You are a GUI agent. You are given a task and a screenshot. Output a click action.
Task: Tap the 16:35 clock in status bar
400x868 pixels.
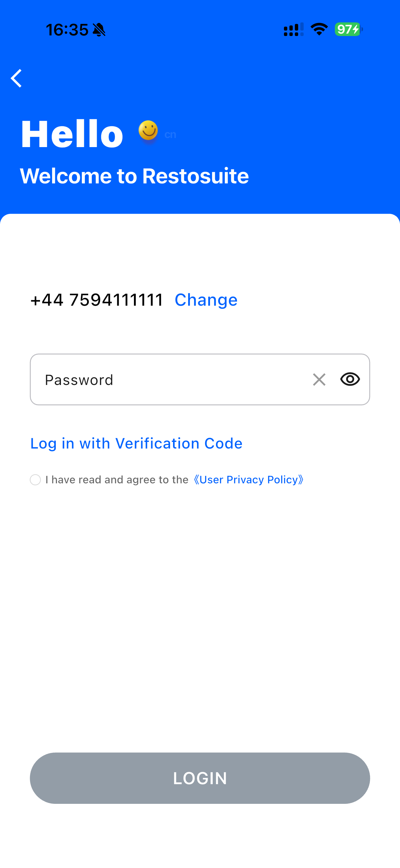(67, 30)
